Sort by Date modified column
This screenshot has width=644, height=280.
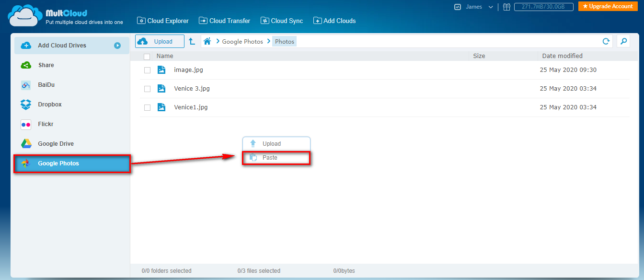pyautogui.click(x=563, y=56)
